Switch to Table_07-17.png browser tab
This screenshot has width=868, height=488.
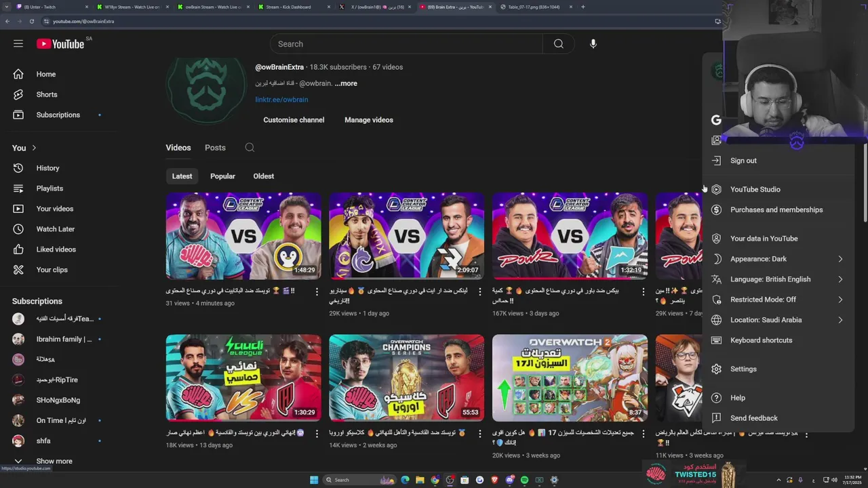coord(536,7)
